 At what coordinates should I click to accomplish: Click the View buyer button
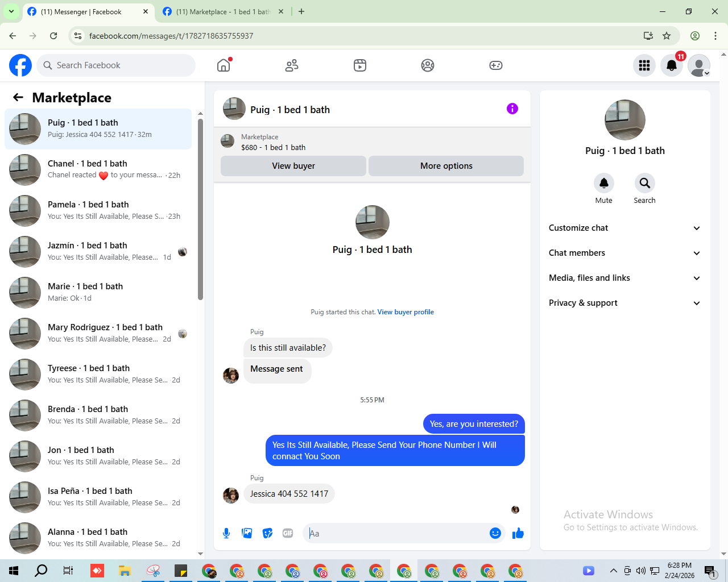pos(293,166)
